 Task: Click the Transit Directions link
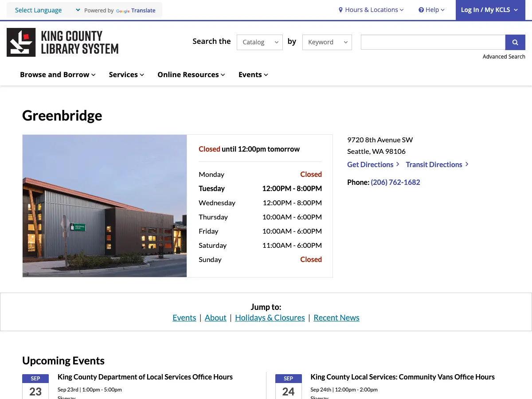437,164
